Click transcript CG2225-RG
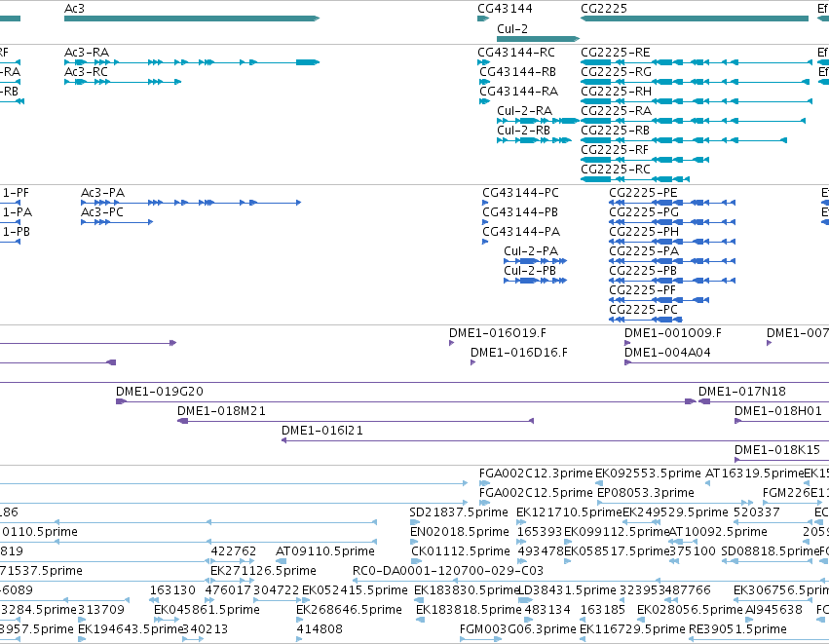 [x=695, y=82]
